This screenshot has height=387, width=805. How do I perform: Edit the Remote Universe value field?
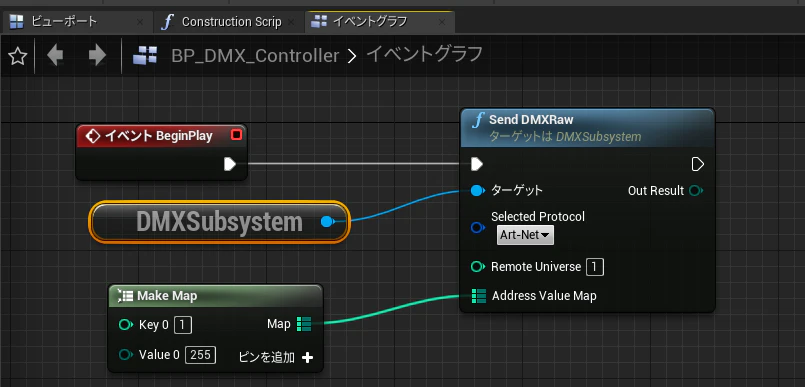(x=595, y=267)
